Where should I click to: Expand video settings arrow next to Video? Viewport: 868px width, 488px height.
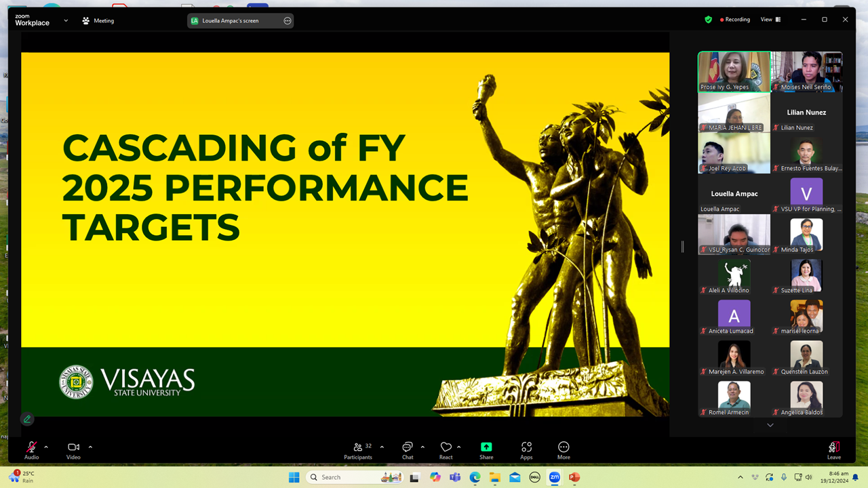click(x=90, y=447)
